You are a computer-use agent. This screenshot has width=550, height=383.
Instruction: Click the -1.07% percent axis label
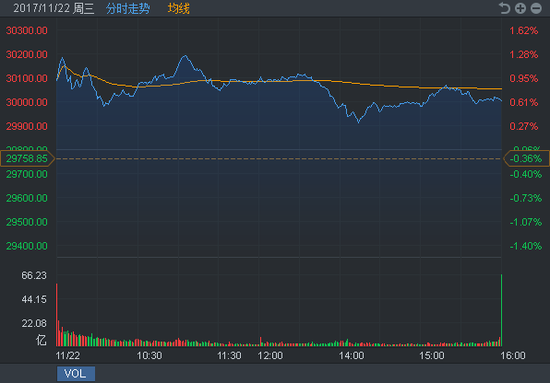[526, 222]
